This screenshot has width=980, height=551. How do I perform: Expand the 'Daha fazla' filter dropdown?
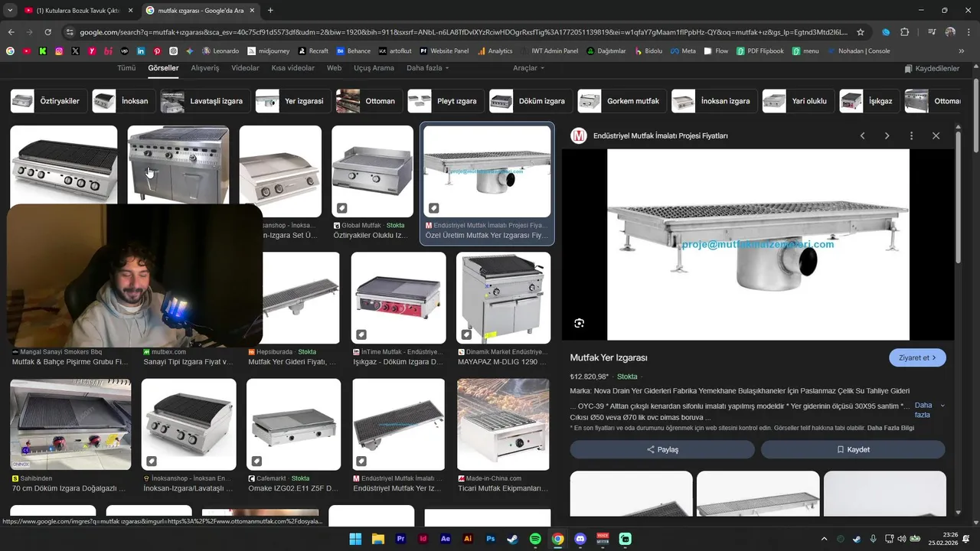click(x=427, y=68)
